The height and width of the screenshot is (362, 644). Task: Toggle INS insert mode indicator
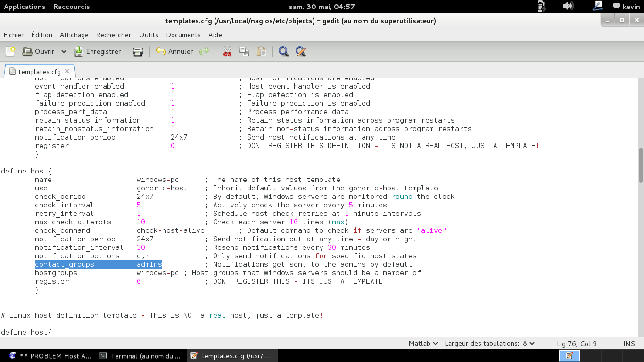629,344
